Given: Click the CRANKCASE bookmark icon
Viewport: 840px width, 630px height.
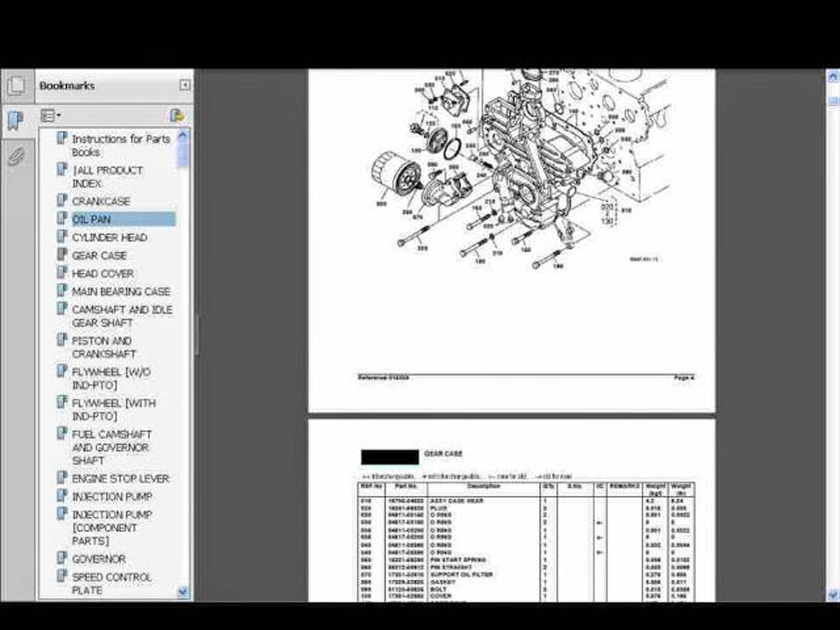Looking at the screenshot, I should pyautogui.click(x=62, y=200).
